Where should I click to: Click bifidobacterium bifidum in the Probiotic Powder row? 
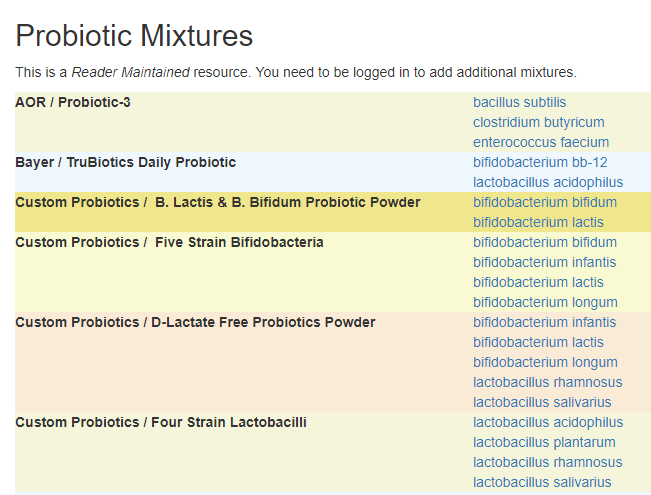click(544, 202)
